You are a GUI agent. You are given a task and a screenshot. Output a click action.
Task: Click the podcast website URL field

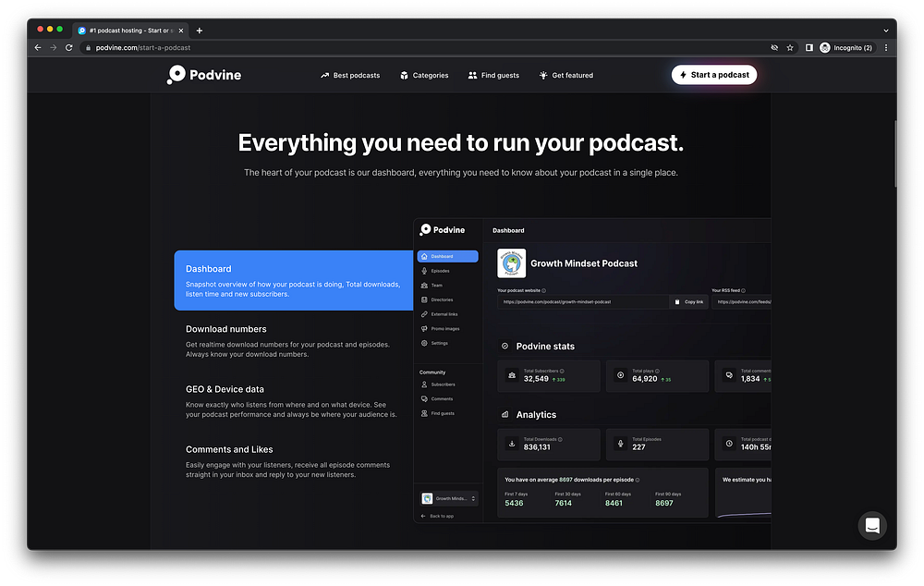[583, 302]
